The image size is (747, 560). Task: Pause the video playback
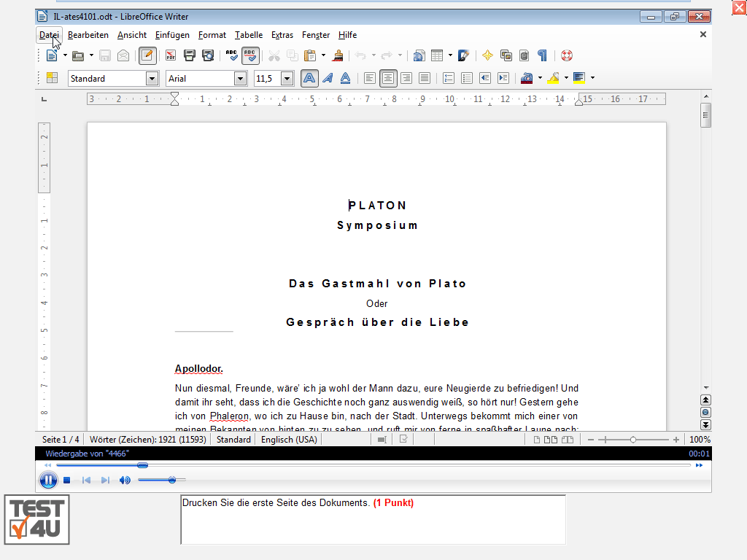(x=48, y=480)
